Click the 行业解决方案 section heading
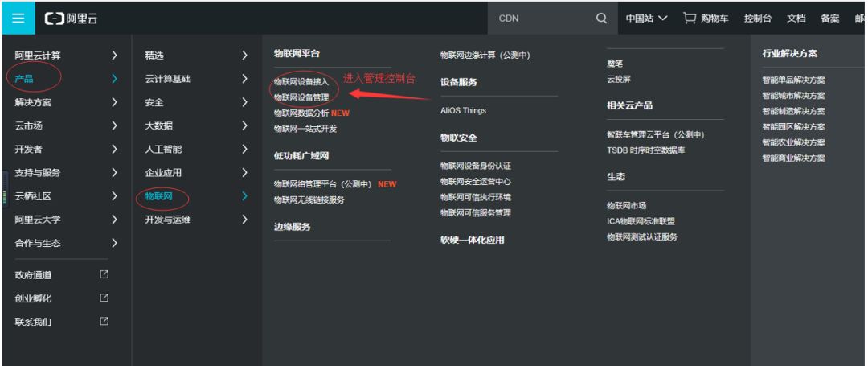 pos(789,54)
